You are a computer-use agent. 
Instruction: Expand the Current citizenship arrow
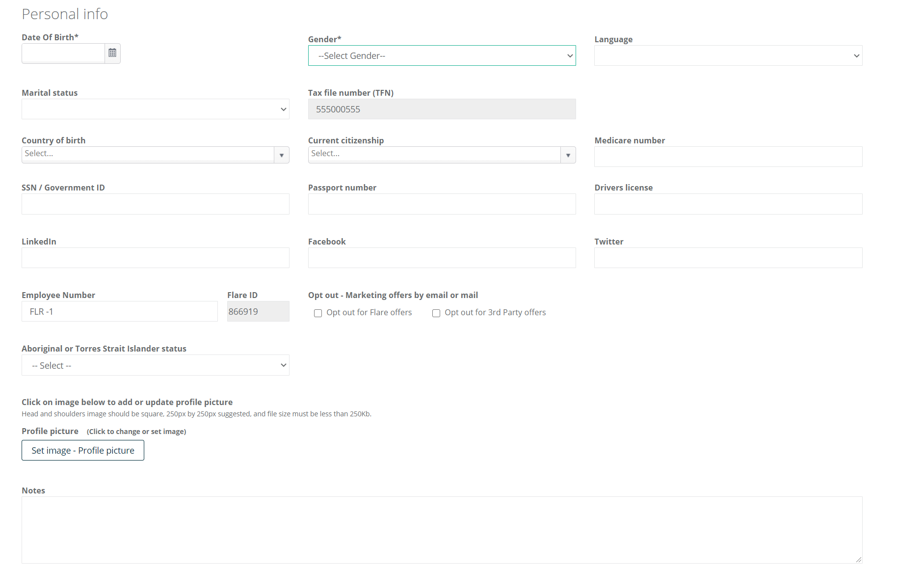568,155
